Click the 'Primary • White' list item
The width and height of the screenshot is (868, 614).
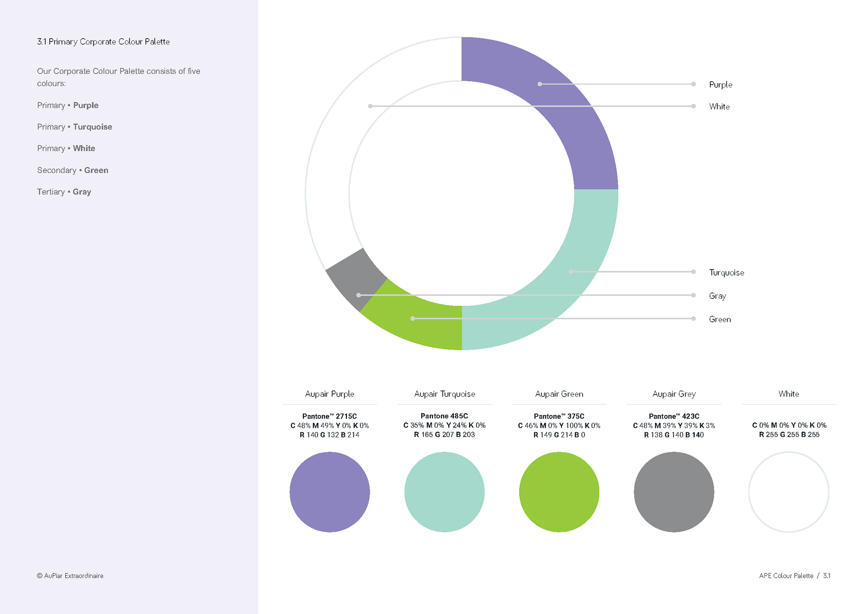click(66, 148)
